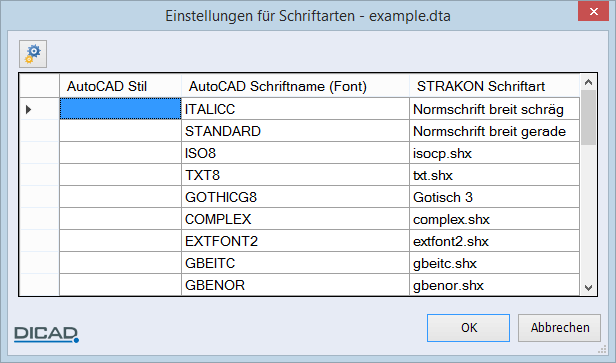Open the gbenor.shx STRAKON cell
This screenshot has height=363, width=616.
(x=495, y=285)
